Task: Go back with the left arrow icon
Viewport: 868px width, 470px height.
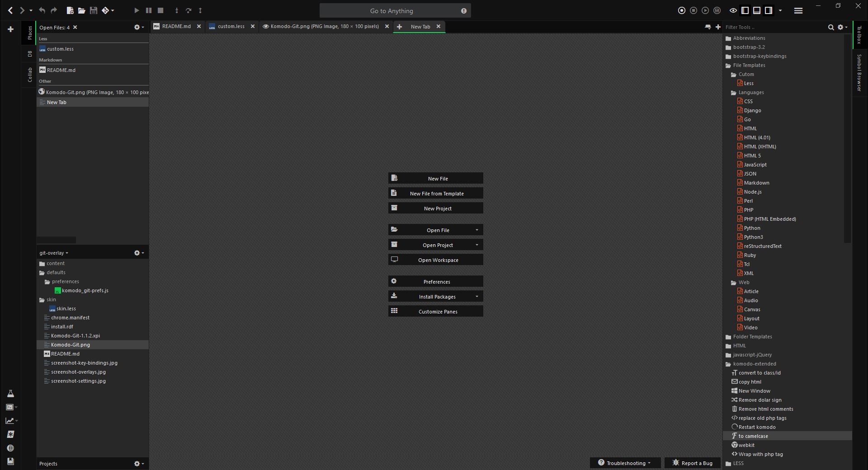Action: tap(10, 10)
